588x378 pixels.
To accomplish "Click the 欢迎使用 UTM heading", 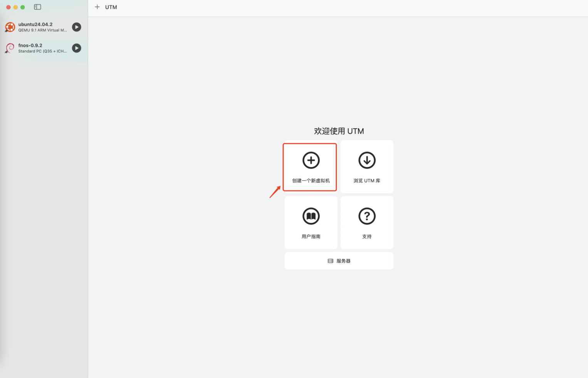I will pyautogui.click(x=339, y=131).
